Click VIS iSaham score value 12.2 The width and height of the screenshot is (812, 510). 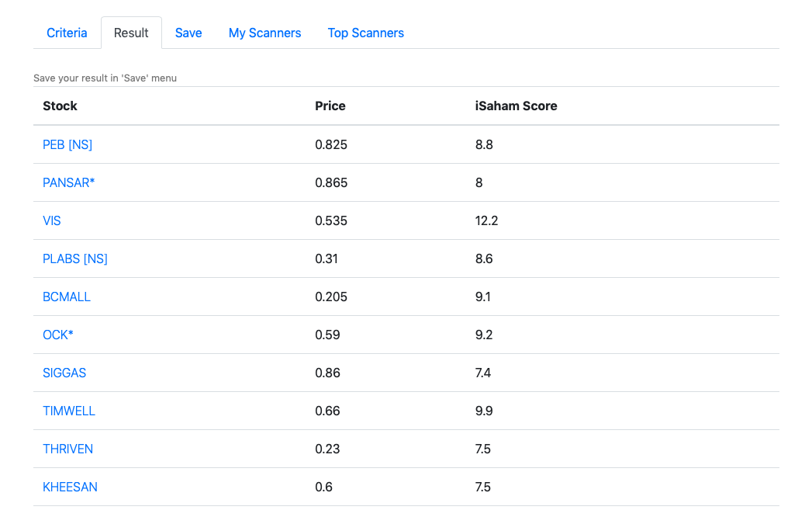[487, 220]
